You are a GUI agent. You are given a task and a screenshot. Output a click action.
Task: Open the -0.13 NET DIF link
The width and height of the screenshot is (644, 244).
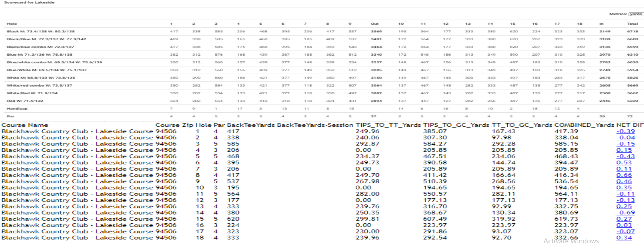pos(625,200)
